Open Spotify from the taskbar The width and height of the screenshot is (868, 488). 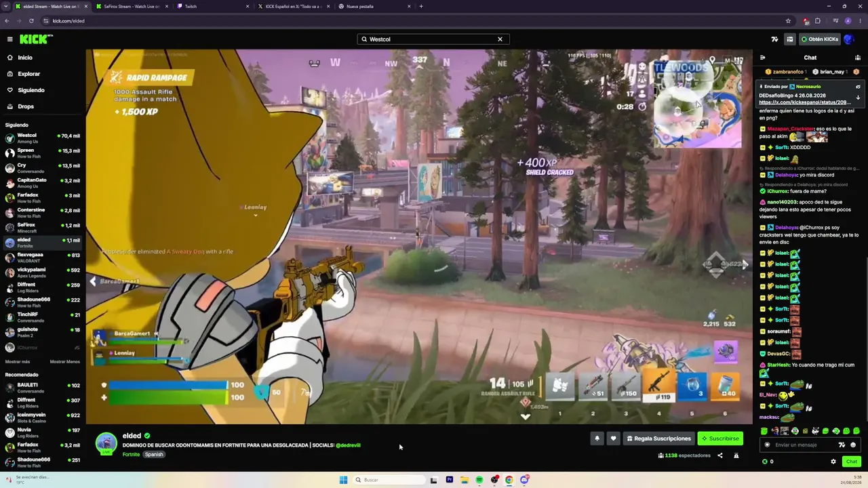(479, 480)
